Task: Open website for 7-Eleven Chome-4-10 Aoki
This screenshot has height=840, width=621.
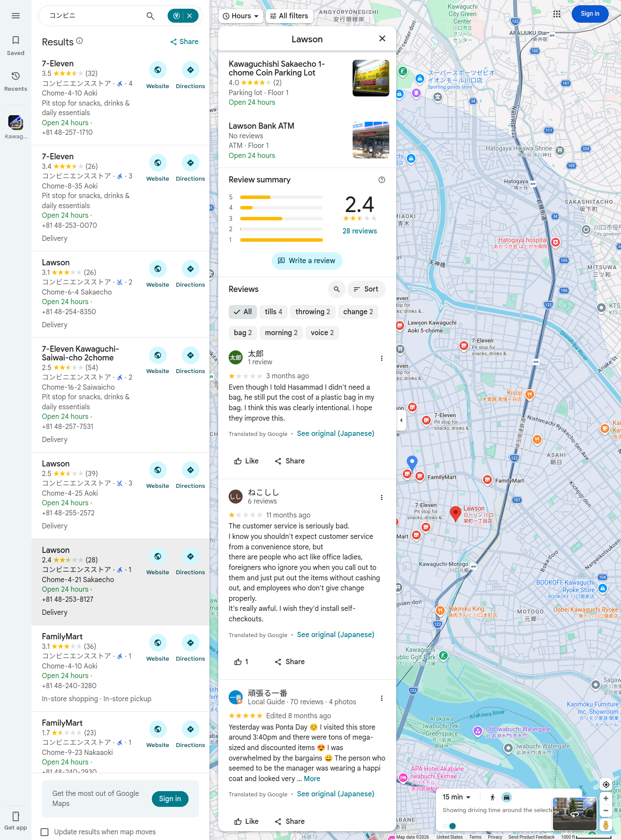Action: point(158,75)
